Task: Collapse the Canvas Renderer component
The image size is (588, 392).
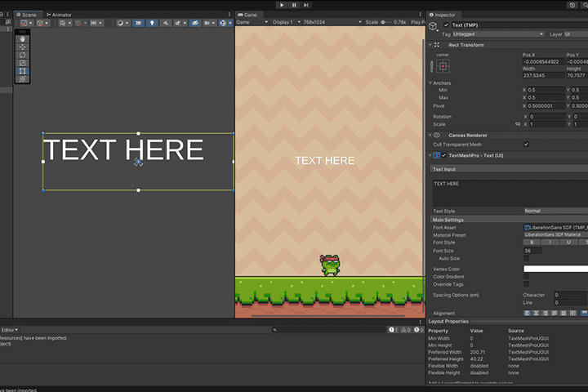Action: click(x=430, y=135)
